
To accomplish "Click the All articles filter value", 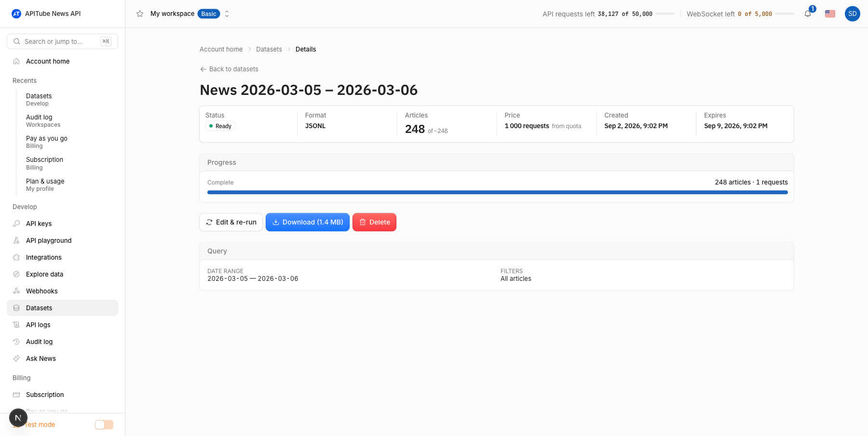I will pos(516,278).
